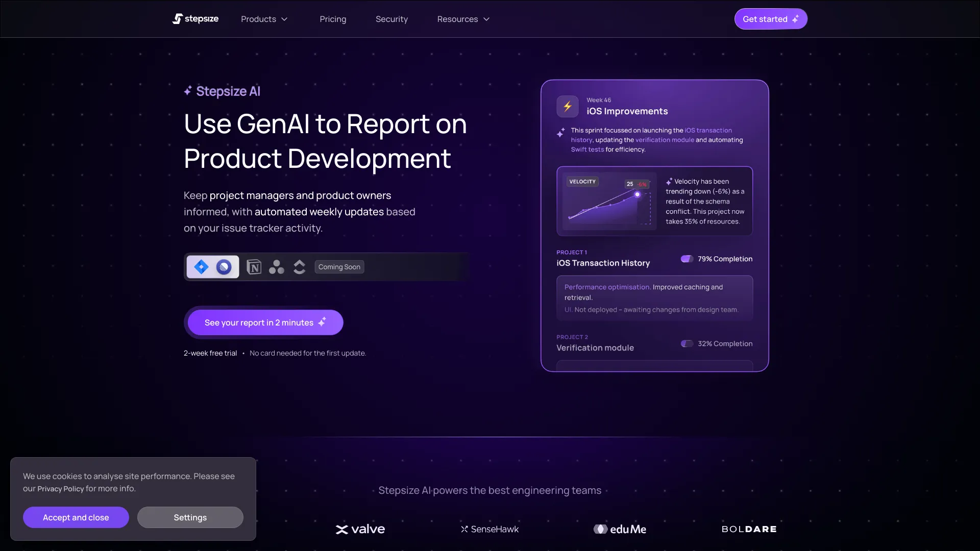
Task: Open cookie Settings
Action: (x=190, y=517)
